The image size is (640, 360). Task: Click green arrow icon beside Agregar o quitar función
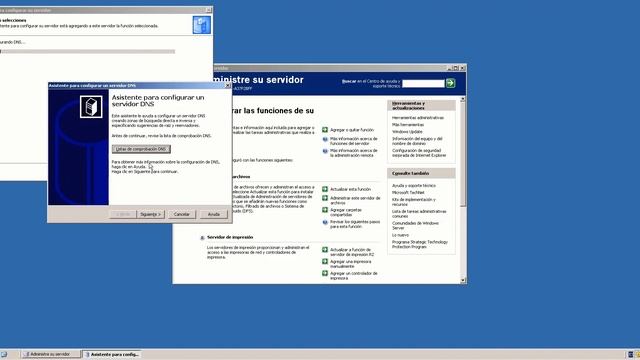pyautogui.click(x=325, y=130)
